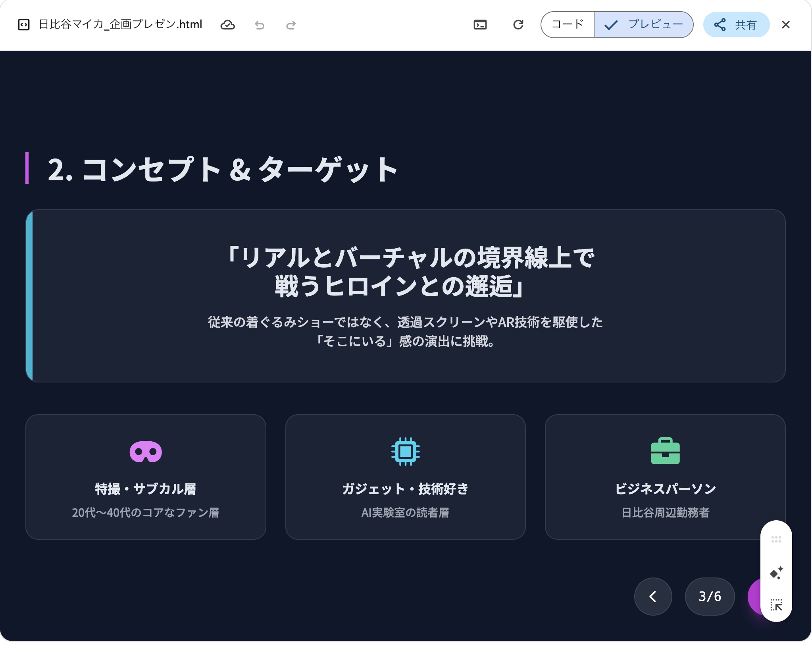Switch to the コード view
The image size is (812, 645).
(568, 25)
